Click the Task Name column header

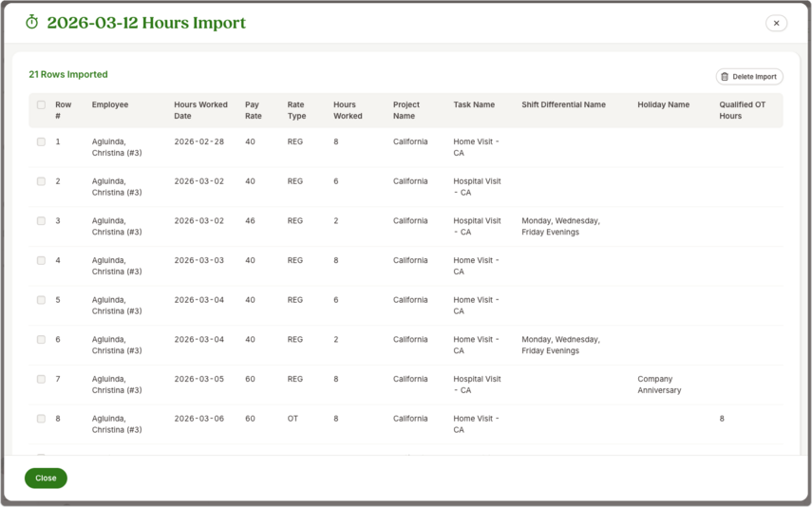click(x=474, y=104)
